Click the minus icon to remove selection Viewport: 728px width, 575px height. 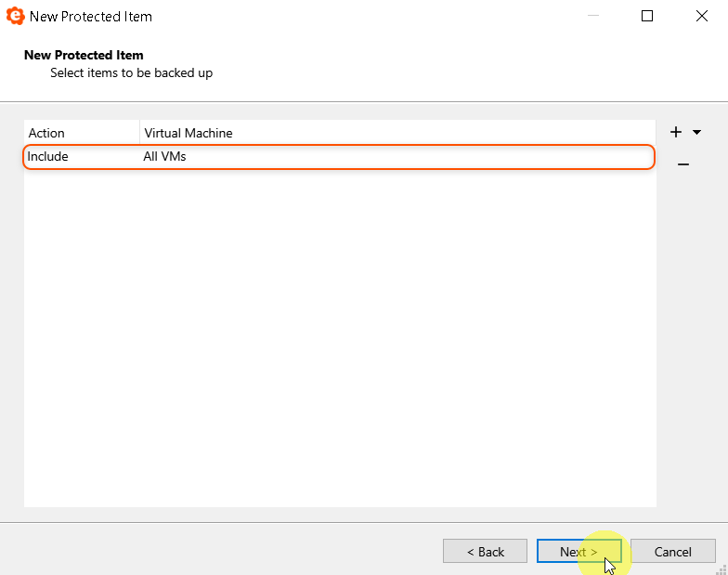682,164
